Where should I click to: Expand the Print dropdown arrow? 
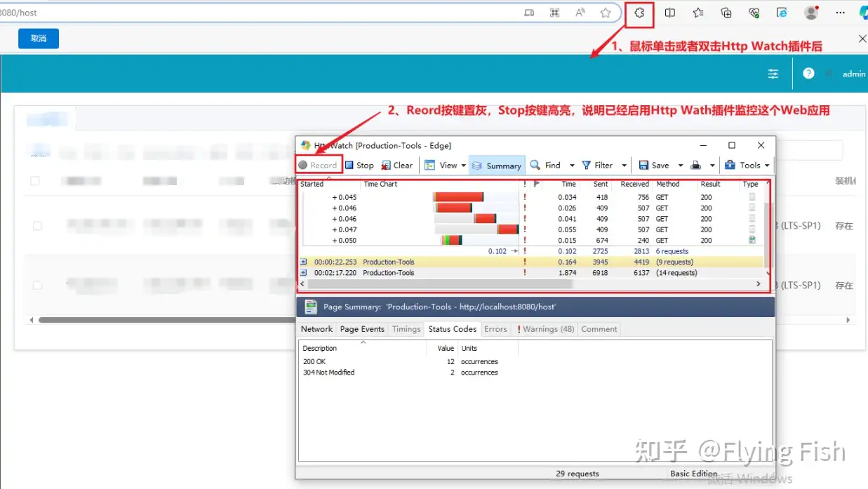click(x=712, y=166)
